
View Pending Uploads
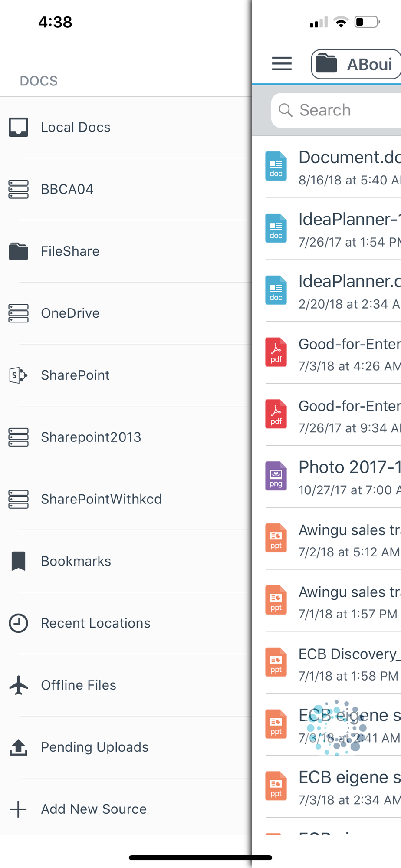(126, 747)
